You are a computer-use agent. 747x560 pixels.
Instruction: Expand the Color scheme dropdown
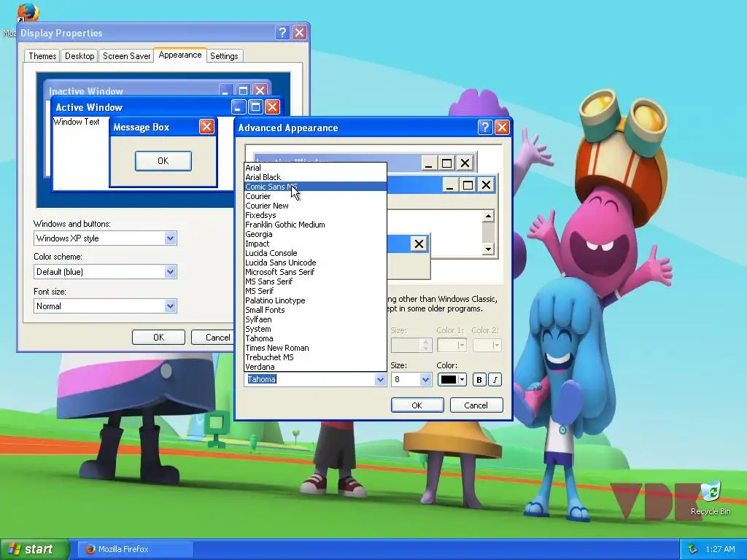(170, 272)
